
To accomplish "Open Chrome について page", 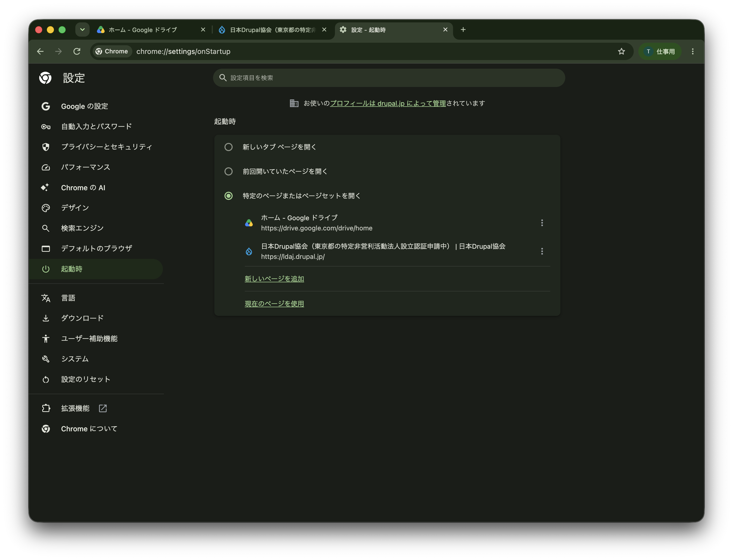I will 96,429.
